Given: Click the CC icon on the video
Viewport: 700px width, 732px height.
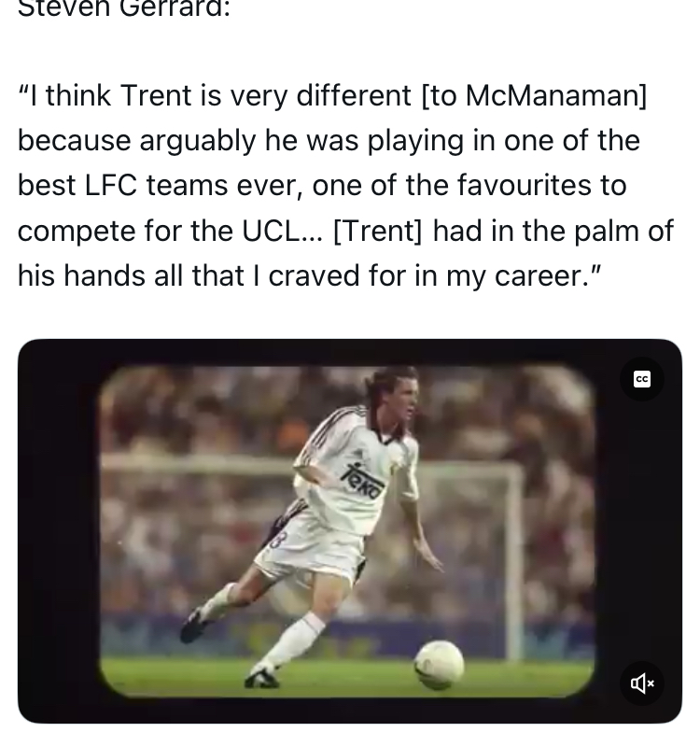Looking at the screenshot, I should coord(642,379).
